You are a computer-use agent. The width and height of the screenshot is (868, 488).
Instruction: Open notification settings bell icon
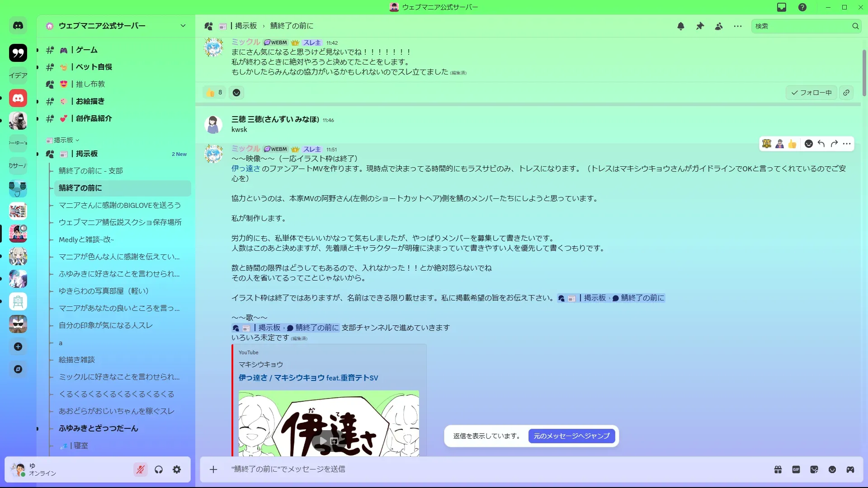click(680, 26)
